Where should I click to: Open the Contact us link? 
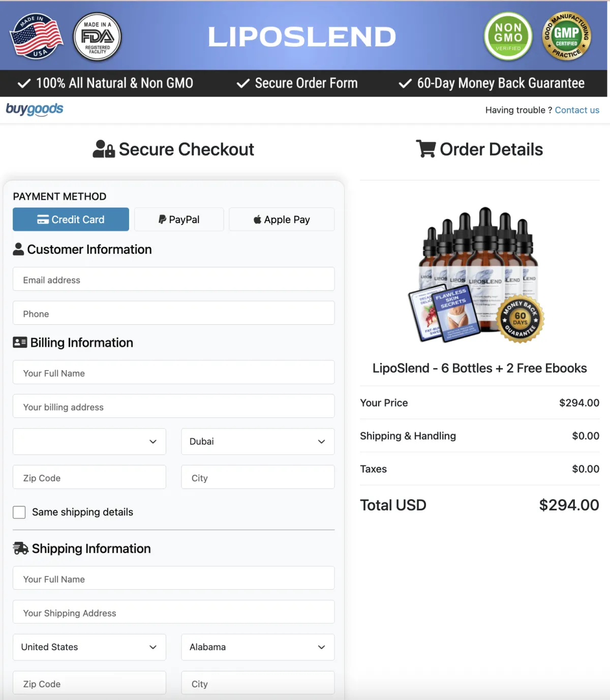pyautogui.click(x=577, y=110)
